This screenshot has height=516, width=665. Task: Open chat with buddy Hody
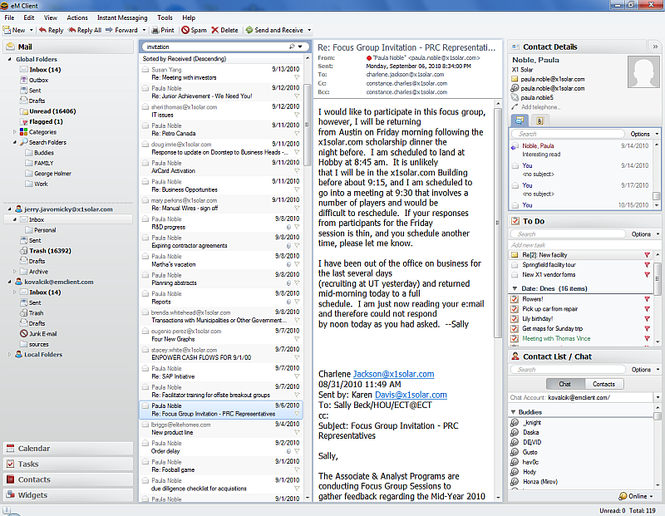(x=529, y=472)
